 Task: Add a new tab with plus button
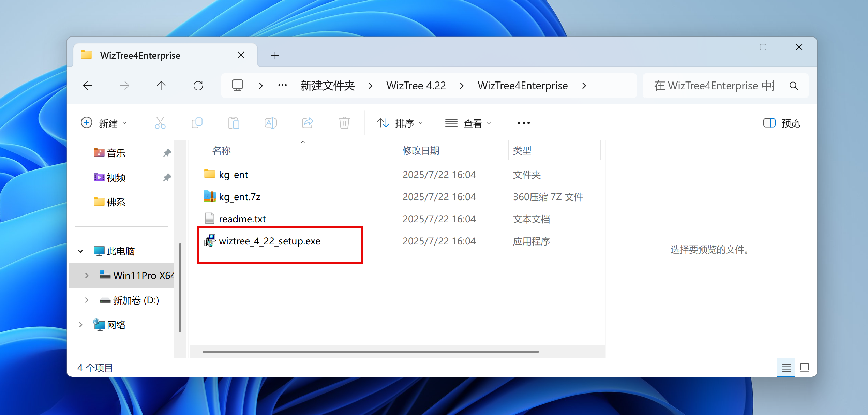click(x=275, y=55)
